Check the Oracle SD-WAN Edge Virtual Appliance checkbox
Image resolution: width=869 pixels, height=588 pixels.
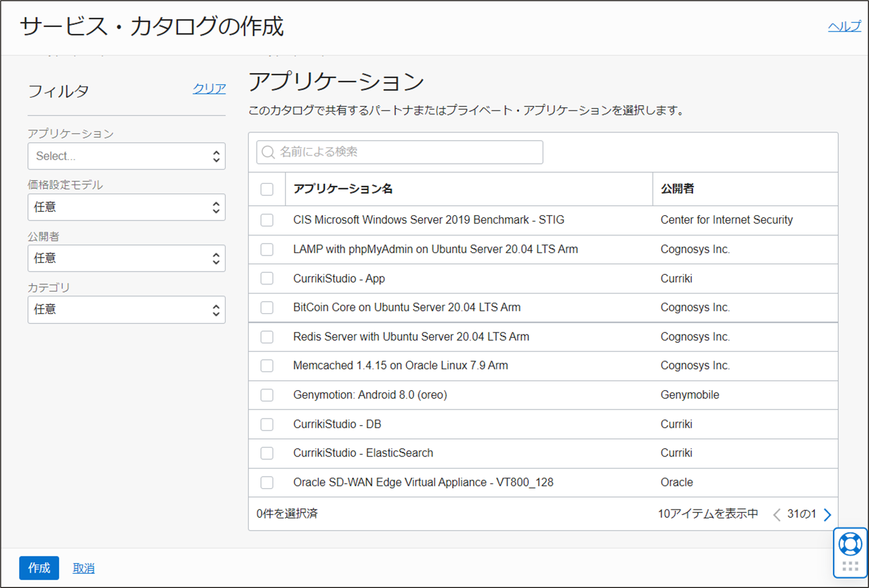[267, 483]
